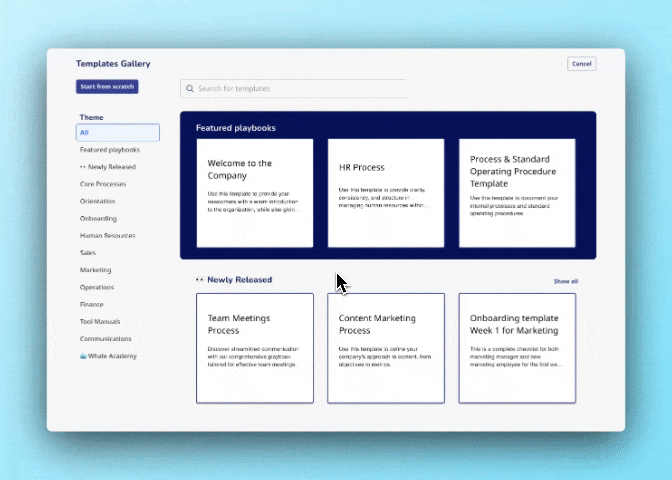Filter by Finance theme
The width and height of the screenshot is (672, 480).
coord(92,304)
